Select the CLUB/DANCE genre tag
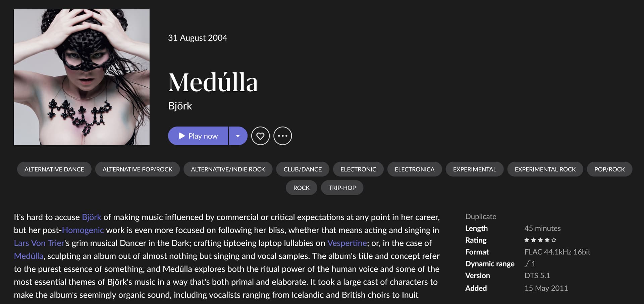This screenshot has width=644, height=304. click(x=303, y=169)
